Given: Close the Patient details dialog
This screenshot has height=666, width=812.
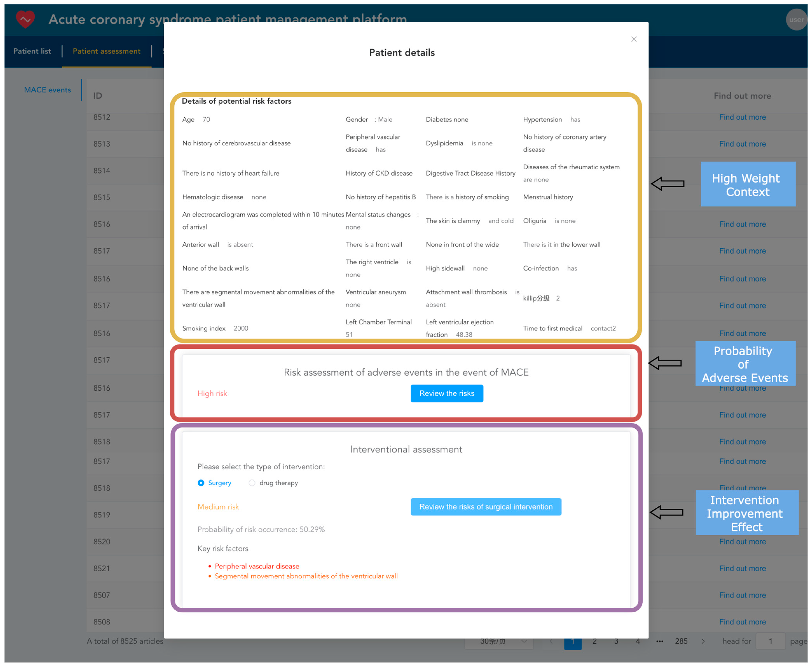Looking at the screenshot, I should pyautogui.click(x=634, y=39).
